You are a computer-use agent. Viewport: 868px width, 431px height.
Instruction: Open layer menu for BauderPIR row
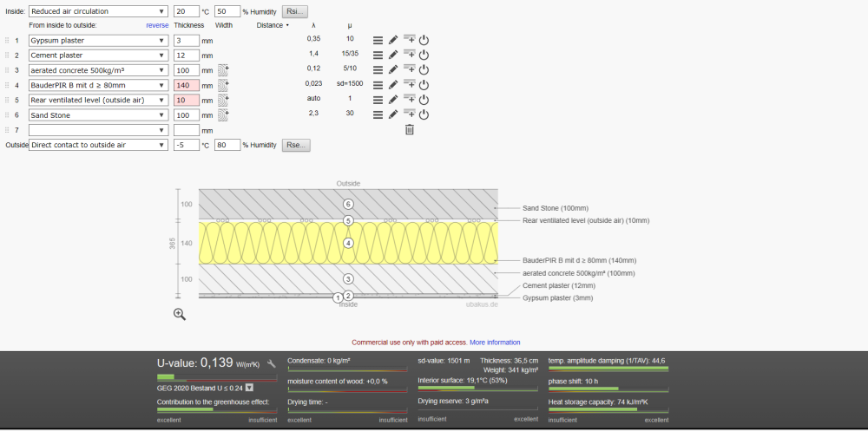pos(378,85)
